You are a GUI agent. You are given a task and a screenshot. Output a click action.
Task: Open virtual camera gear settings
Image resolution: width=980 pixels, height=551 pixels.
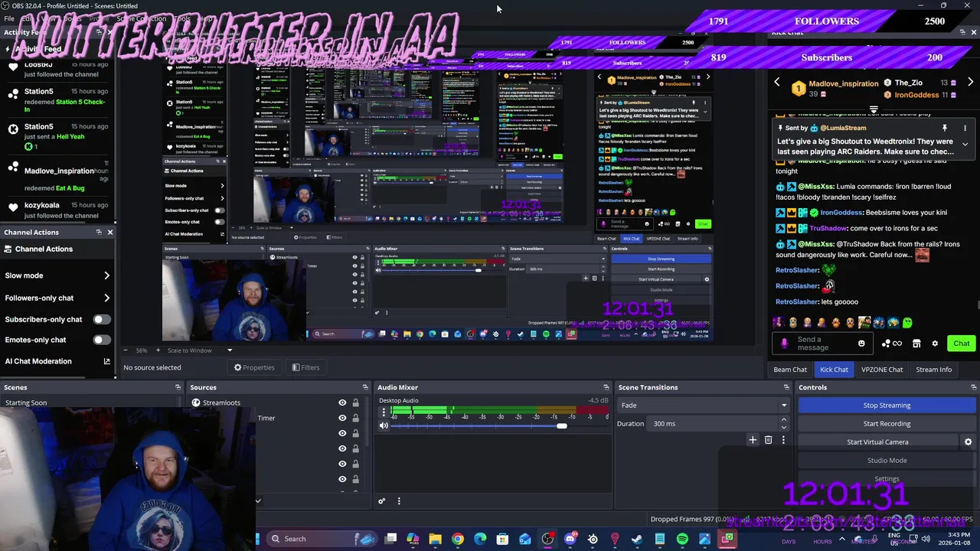tap(968, 442)
